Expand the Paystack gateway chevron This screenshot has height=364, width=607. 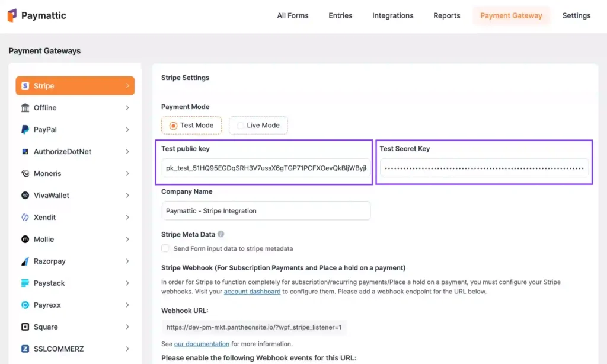pos(127,283)
